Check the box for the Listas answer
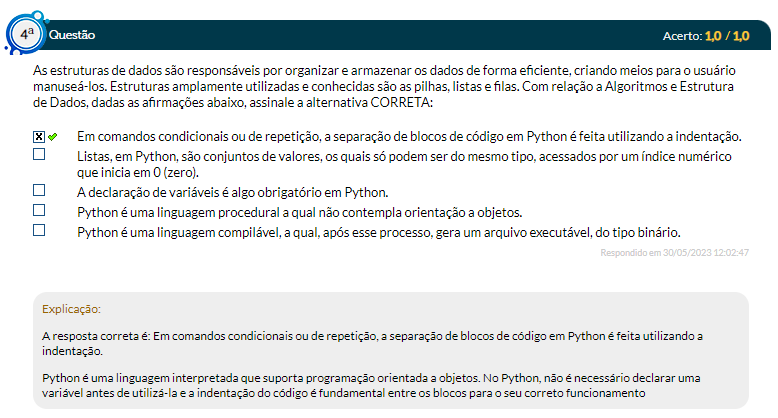Viewport: 778px width, 418px height. [x=39, y=155]
